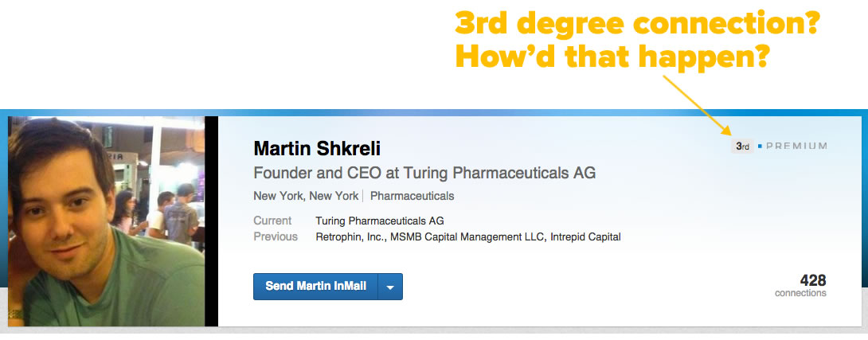Click the New York, New York location
The height and width of the screenshot is (340, 868).
click(306, 196)
